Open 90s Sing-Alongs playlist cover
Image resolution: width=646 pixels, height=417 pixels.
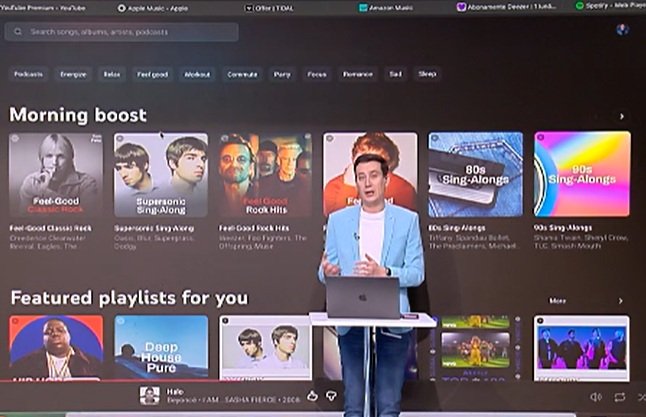click(582, 174)
